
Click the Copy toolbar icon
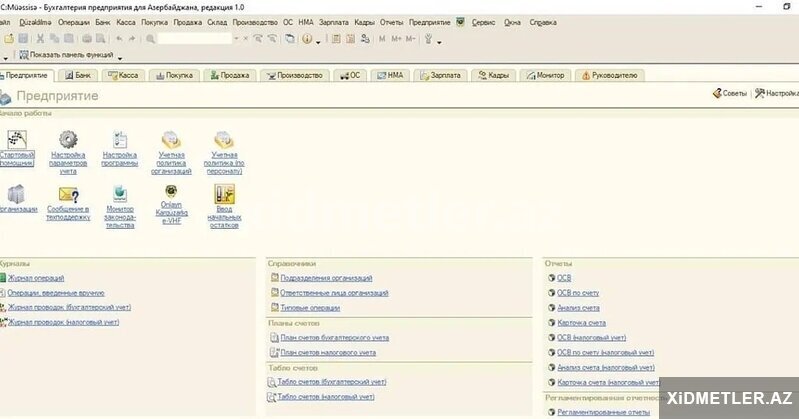point(55,39)
